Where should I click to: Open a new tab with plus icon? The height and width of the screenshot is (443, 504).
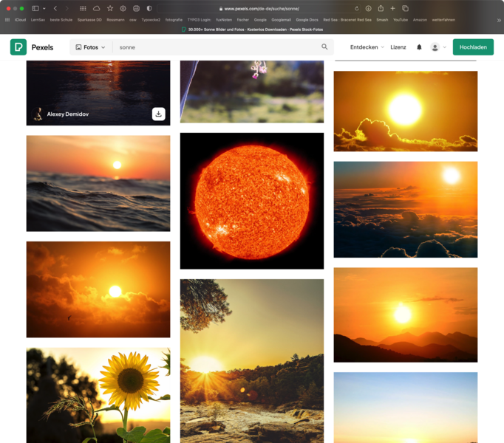point(392,8)
